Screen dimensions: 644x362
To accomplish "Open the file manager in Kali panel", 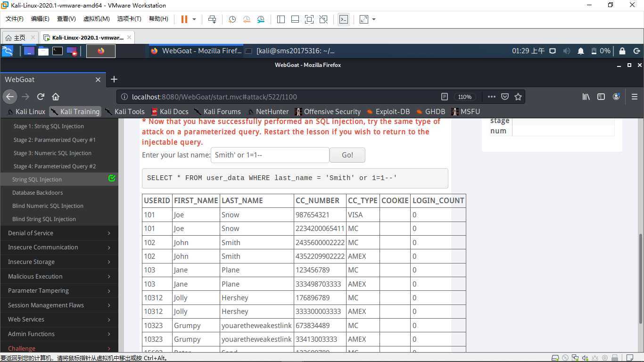I will pyautogui.click(x=43, y=51).
